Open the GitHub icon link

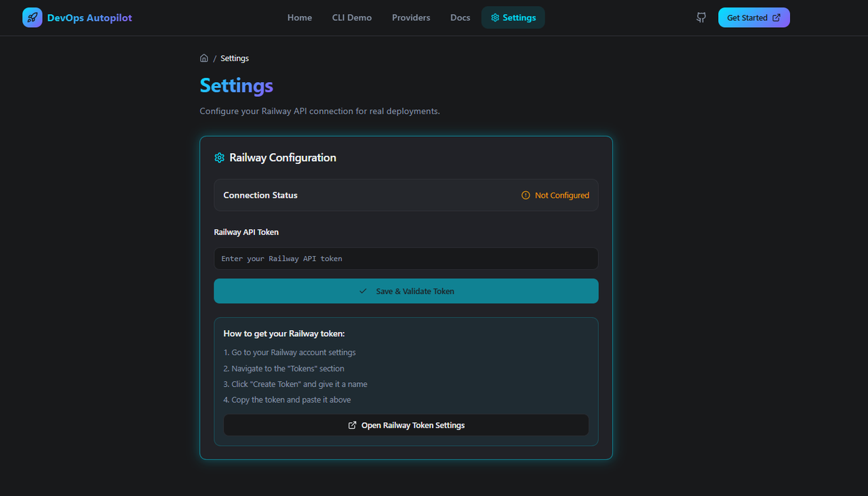701,18
